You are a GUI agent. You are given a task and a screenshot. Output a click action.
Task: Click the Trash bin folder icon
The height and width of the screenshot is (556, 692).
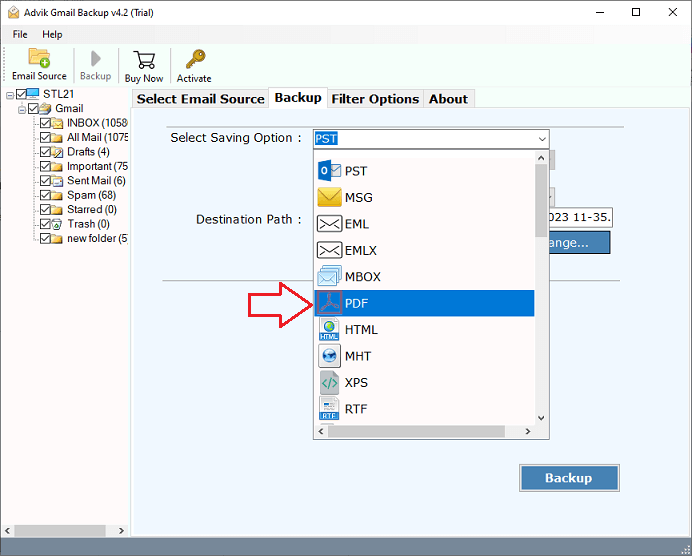coord(57,224)
